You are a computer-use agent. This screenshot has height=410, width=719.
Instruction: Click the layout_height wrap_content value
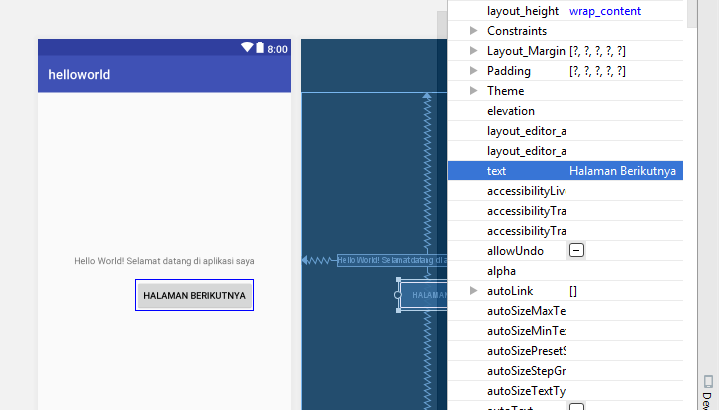point(605,11)
